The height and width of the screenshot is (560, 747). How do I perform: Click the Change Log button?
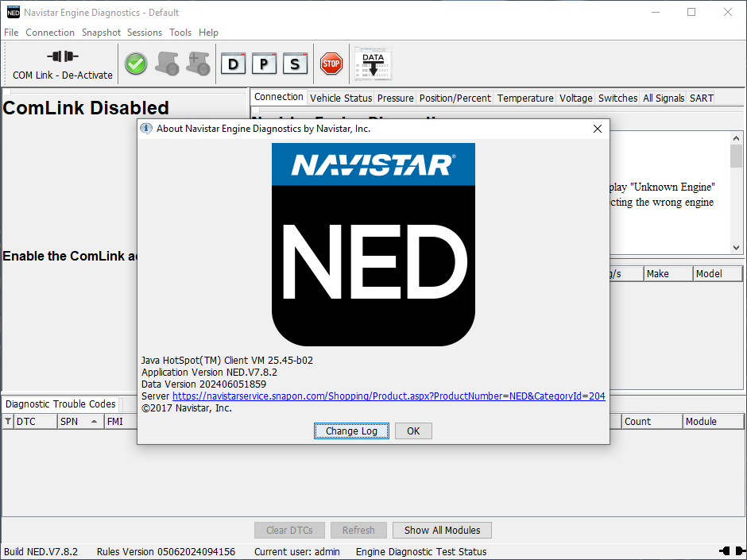351,431
